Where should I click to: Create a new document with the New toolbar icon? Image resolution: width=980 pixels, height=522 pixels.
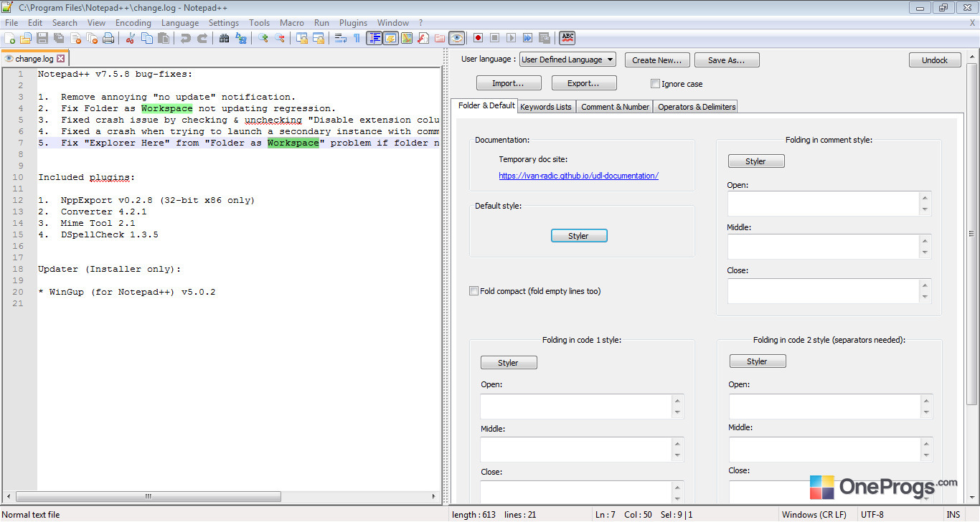[9, 38]
